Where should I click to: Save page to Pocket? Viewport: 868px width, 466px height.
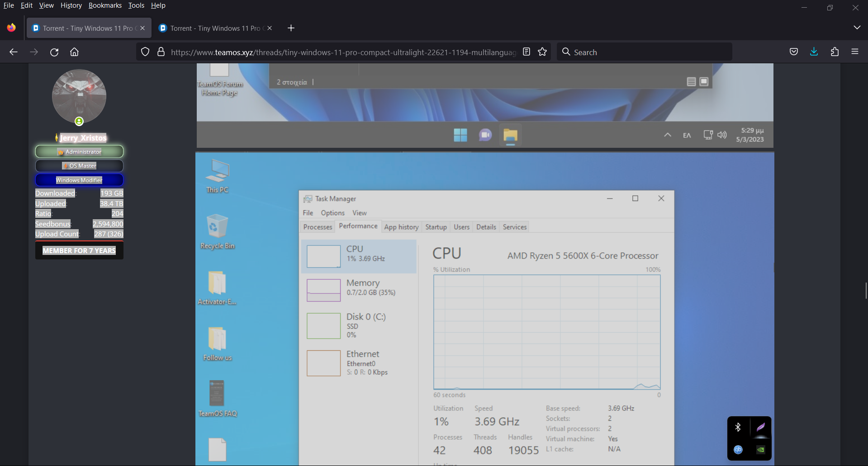click(794, 52)
